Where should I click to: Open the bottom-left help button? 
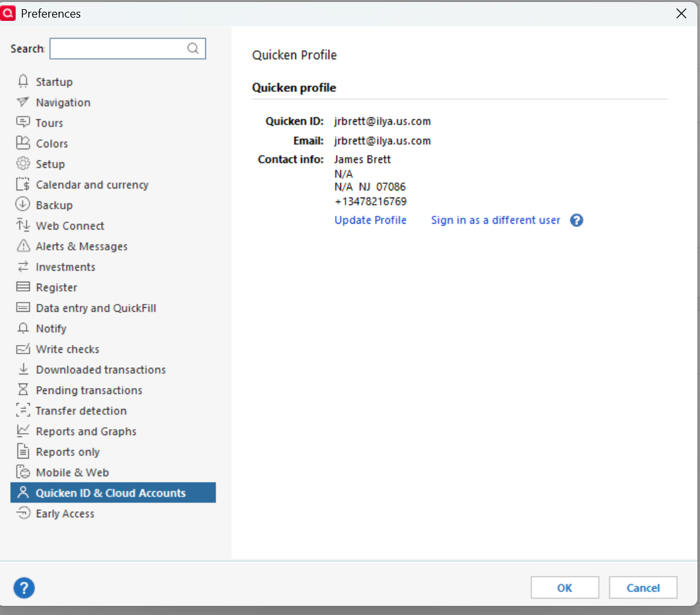(x=24, y=588)
